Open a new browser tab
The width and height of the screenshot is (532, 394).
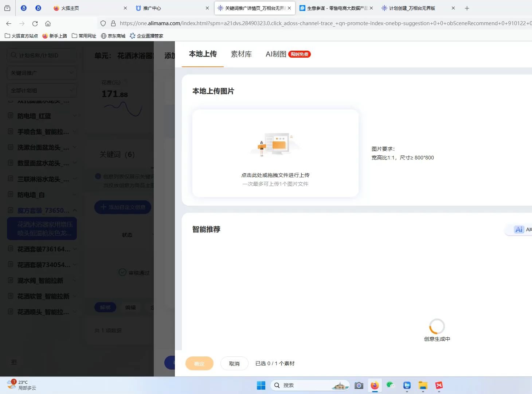[x=467, y=8]
